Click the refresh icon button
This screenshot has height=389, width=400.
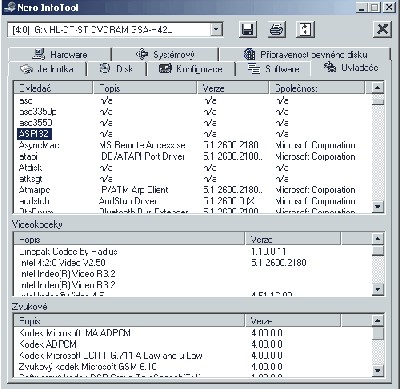[x=305, y=30]
